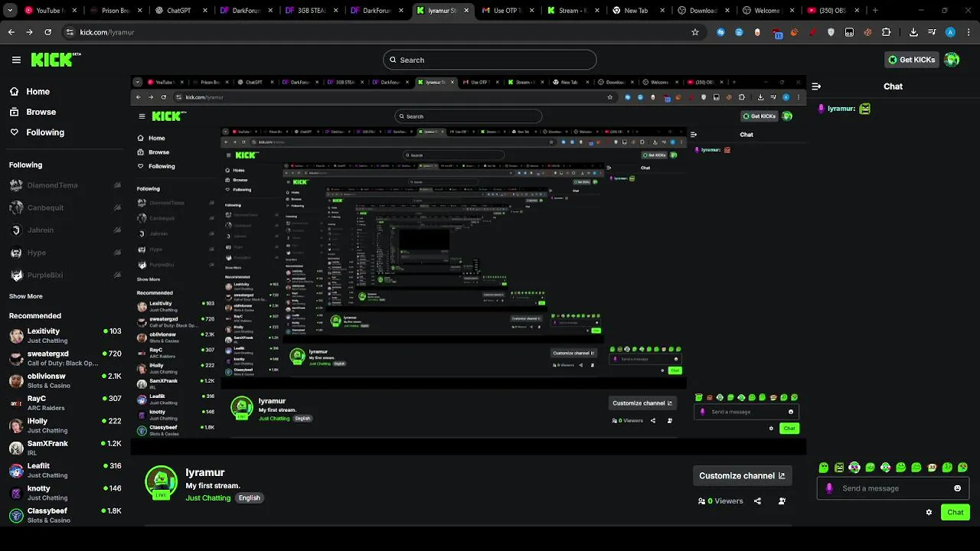Open the Kick hamburger menu in the outer page

click(x=16, y=60)
